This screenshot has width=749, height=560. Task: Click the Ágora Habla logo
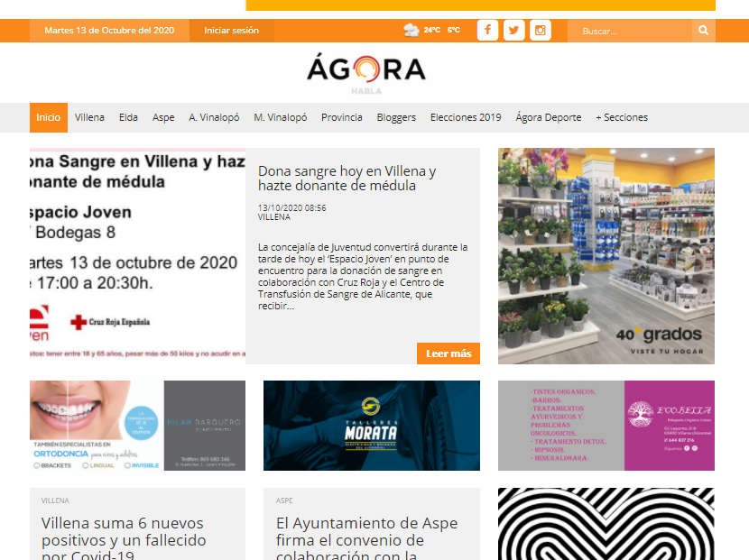[366, 73]
